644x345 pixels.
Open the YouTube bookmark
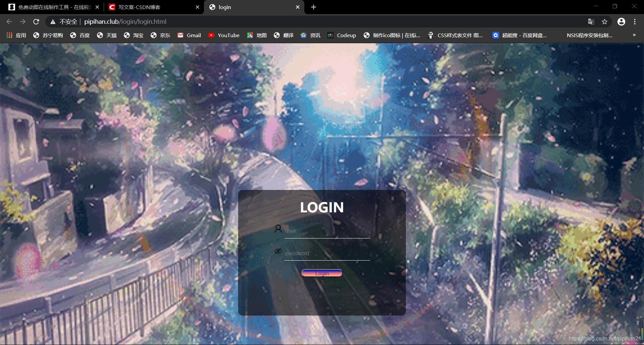coord(224,35)
